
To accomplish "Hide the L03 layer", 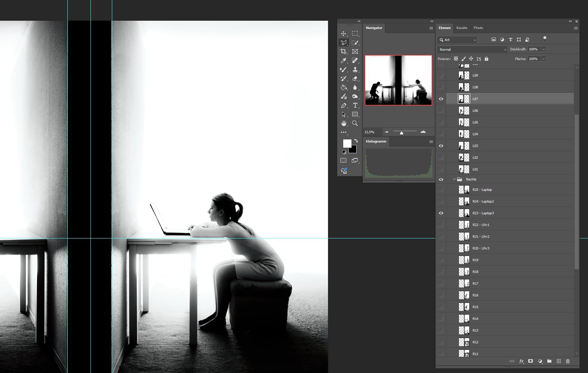I will 441,146.
